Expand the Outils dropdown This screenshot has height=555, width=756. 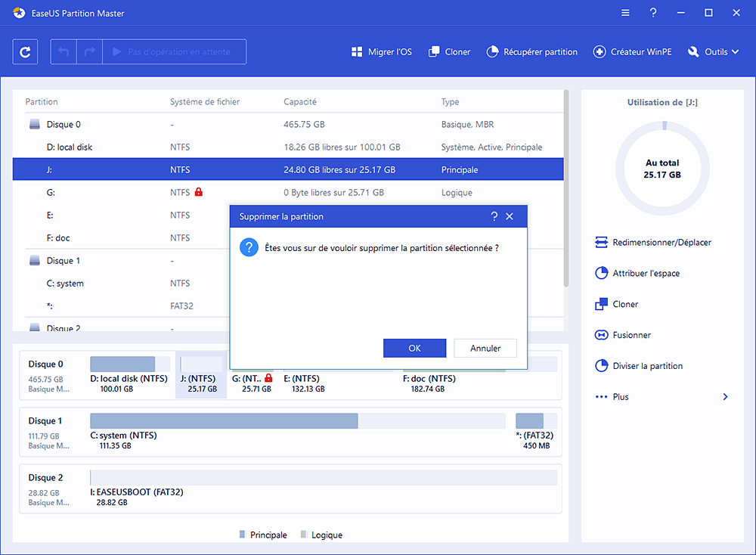pos(713,51)
